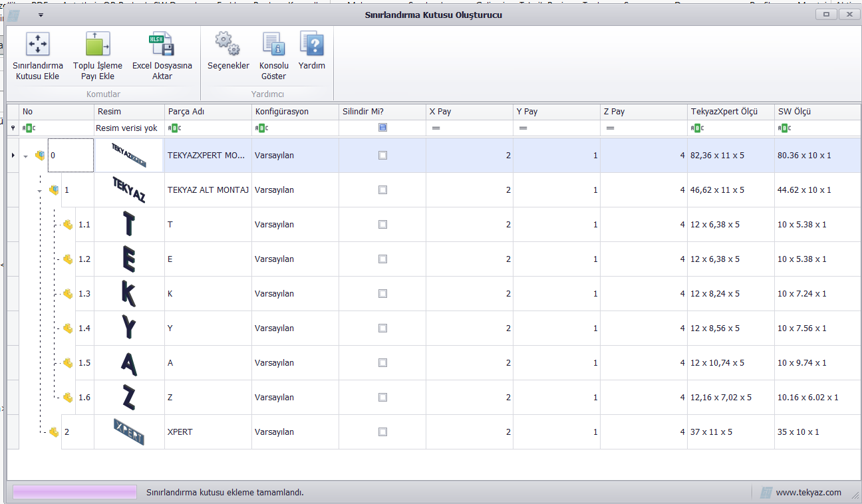
Task: Click XPERT thumbnail image in row 2
Action: click(129, 432)
